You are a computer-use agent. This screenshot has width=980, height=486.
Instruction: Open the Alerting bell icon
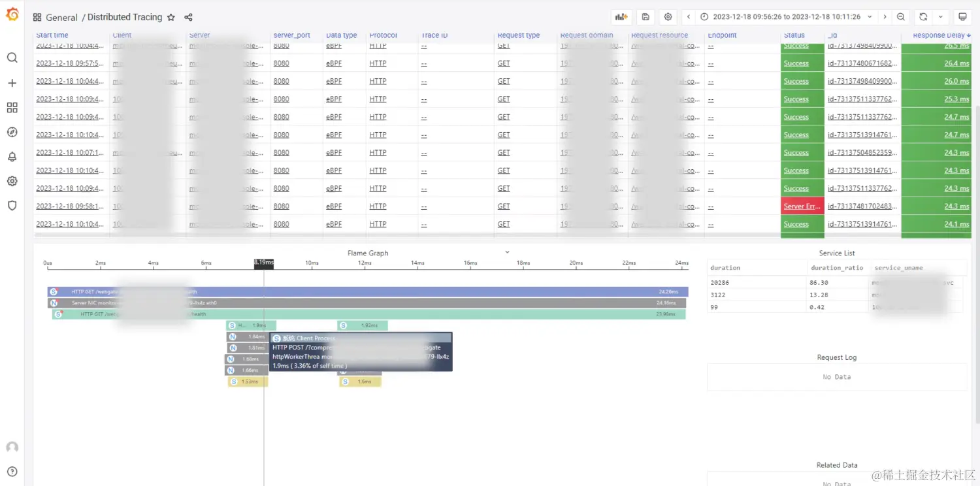pos(12,157)
